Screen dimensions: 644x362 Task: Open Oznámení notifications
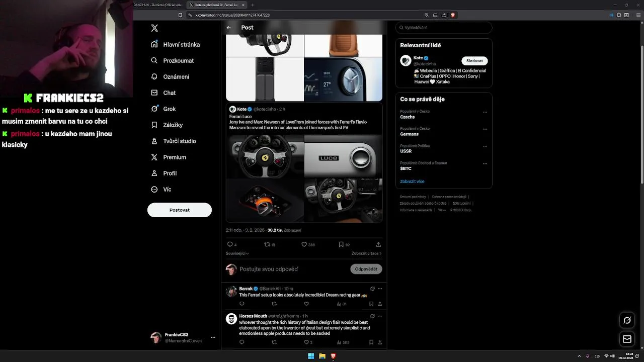click(170, 76)
